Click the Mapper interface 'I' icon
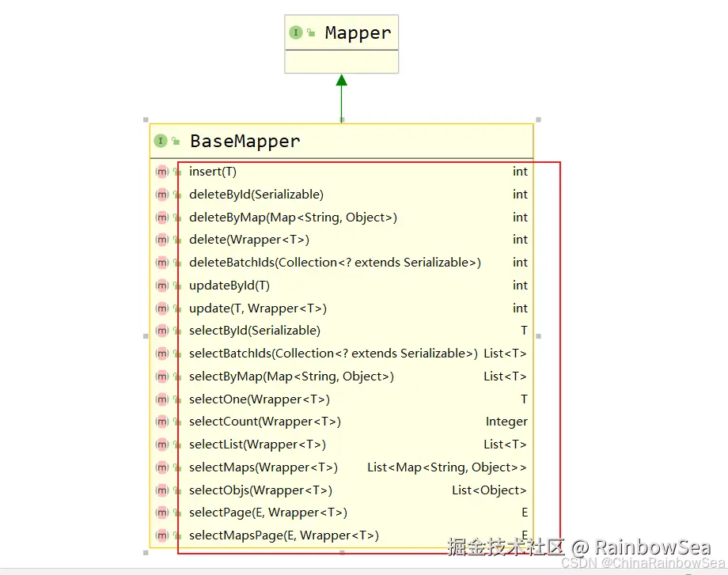 (x=296, y=32)
